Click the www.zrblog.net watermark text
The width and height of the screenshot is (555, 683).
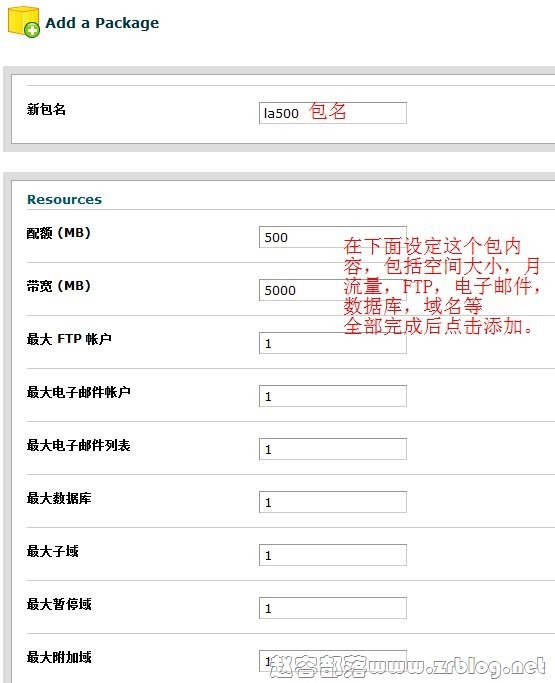click(x=457, y=666)
